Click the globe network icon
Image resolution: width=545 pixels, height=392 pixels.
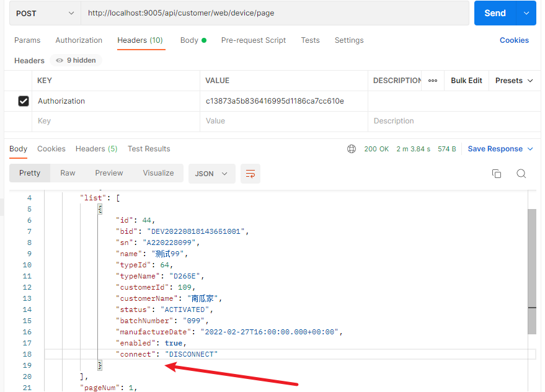352,149
